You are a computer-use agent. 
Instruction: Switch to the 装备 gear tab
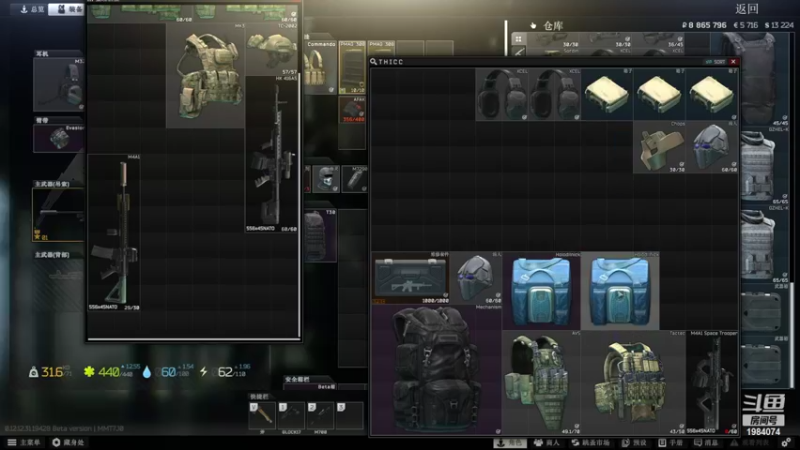click(x=67, y=9)
